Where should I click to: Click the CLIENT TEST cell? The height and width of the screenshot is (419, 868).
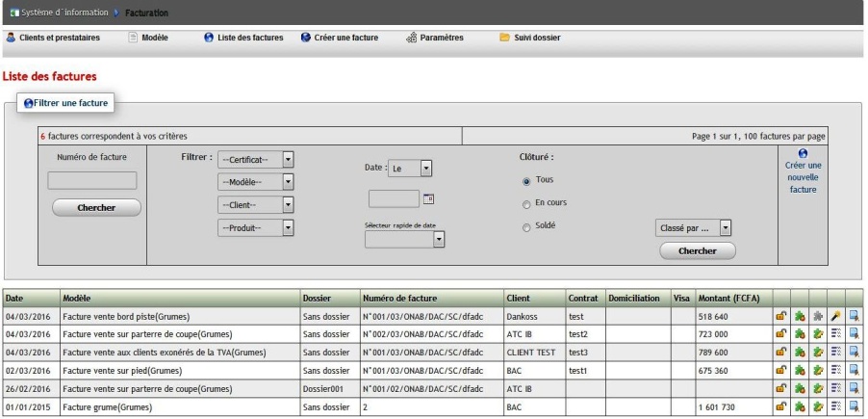coord(535,353)
